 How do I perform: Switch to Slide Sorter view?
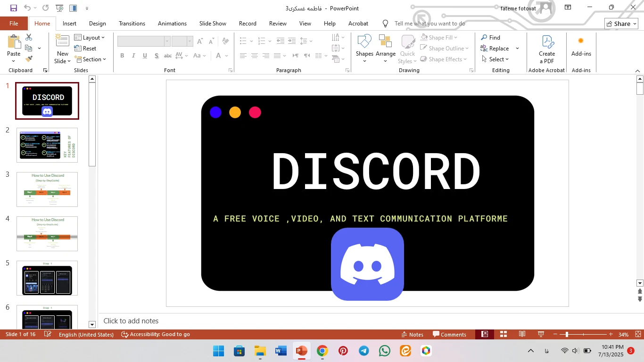pos(504,334)
